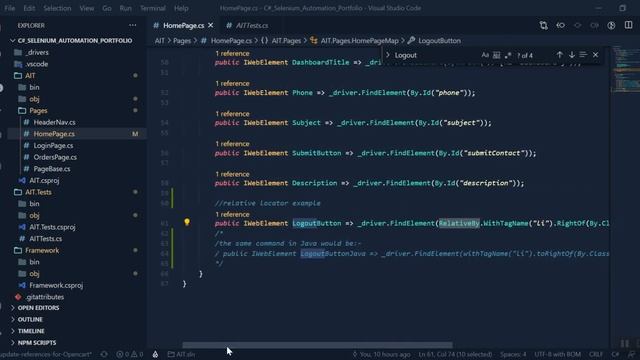Click Pages breadcrumb segment
The height and width of the screenshot is (360, 640).
point(182,41)
